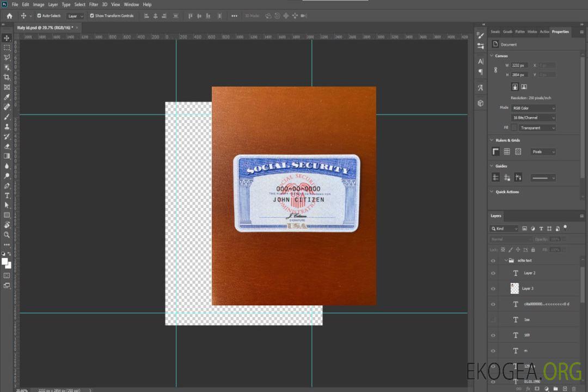This screenshot has height=392, width=588.
Task: Hide the '169' text layer
Action: click(x=493, y=335)
